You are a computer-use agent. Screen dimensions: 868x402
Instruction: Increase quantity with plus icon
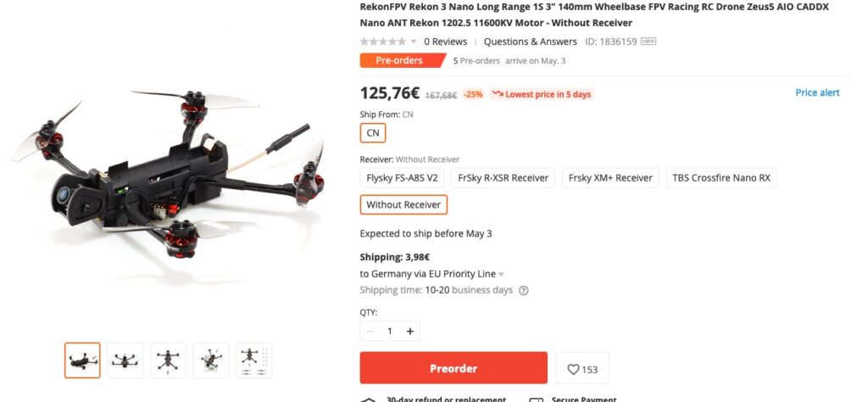[x=410, y=331]
